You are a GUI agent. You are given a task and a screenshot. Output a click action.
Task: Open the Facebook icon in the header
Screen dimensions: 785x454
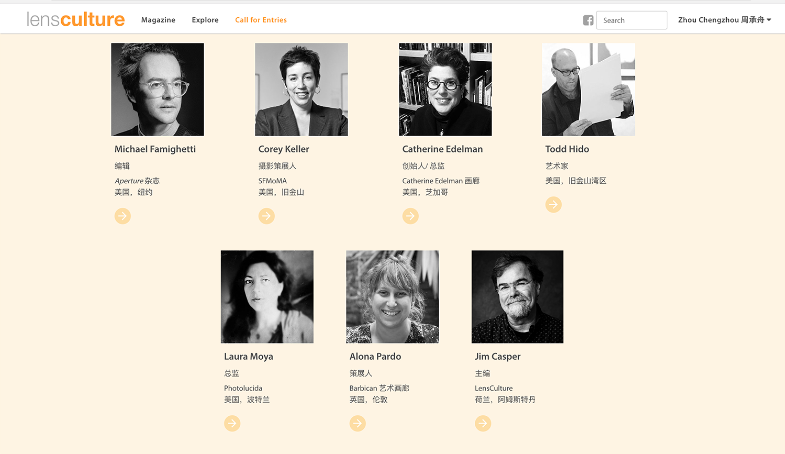pyautogui.click(x=588, y=20)
